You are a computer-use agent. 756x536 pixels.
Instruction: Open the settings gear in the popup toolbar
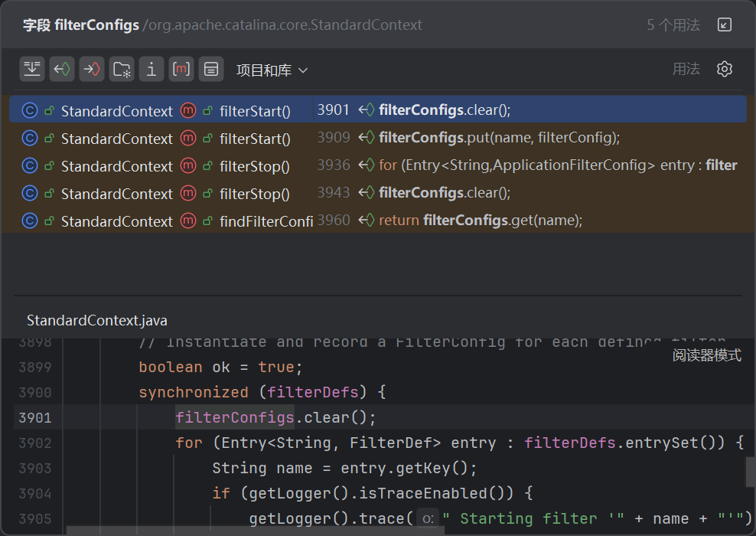click(x=724, y=69)
